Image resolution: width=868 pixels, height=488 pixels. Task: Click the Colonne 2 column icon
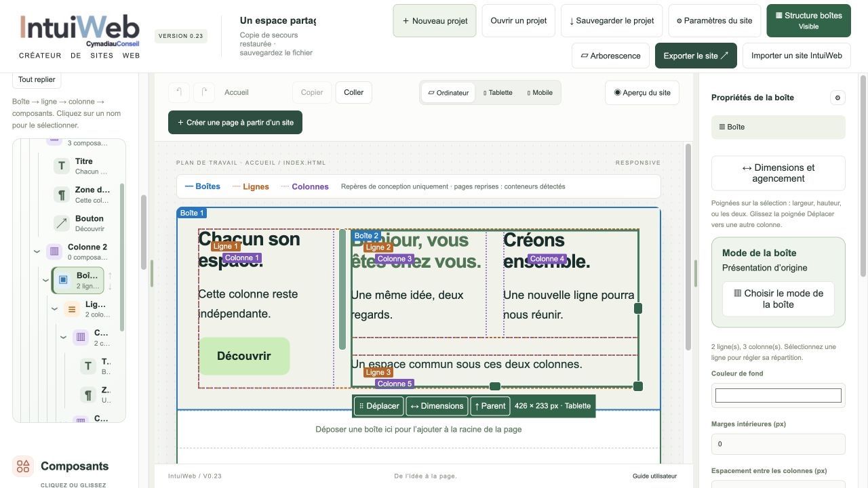(54, 251)
